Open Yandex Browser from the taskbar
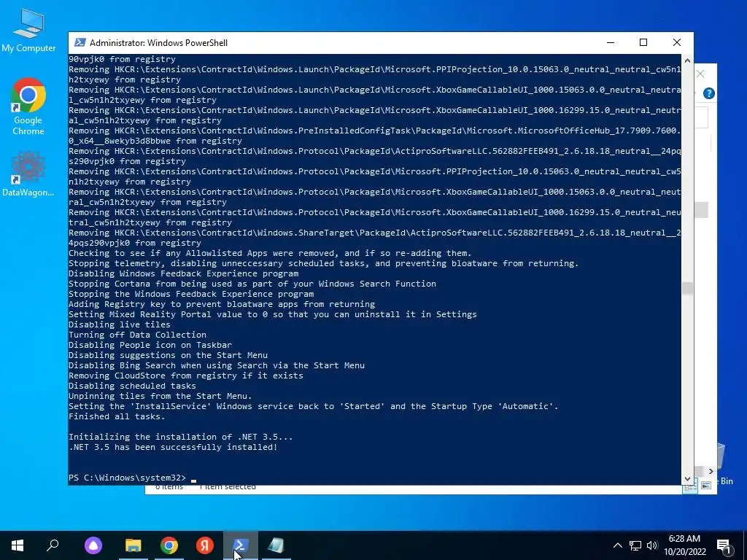Image resolution: width=747 pixels, height=560 pixels. [205, 545]
